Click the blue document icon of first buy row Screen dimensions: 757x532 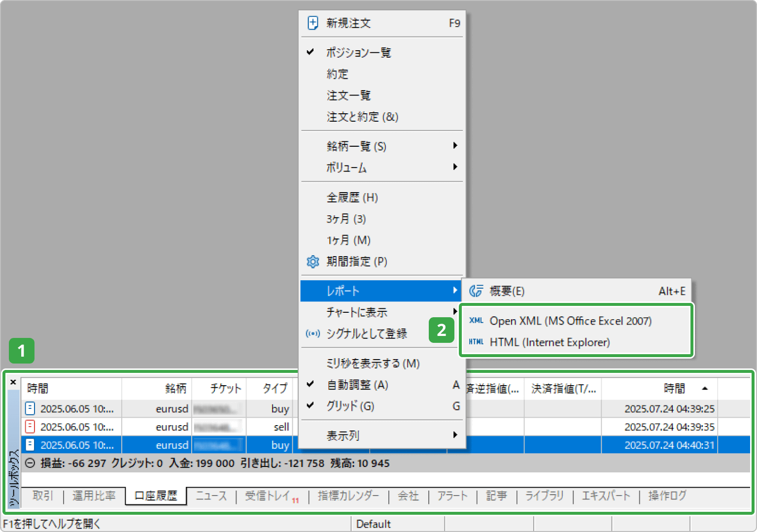[30, 408]
